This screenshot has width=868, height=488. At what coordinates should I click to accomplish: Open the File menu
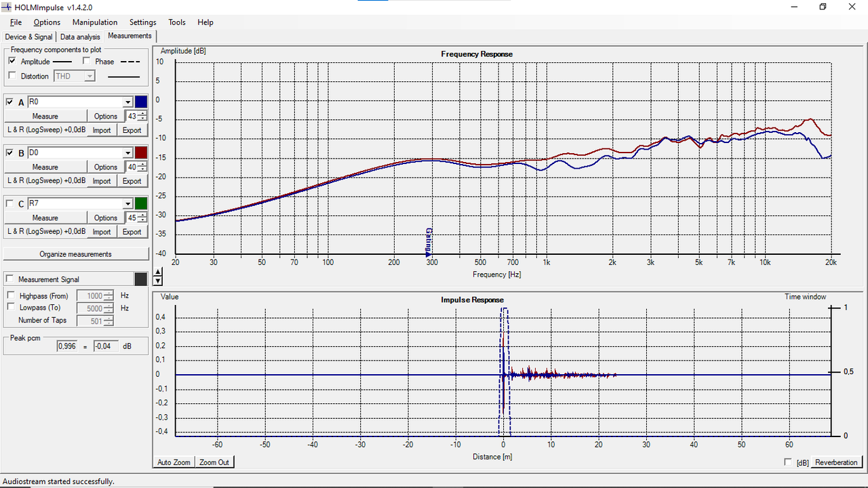[x=16, y=22]
